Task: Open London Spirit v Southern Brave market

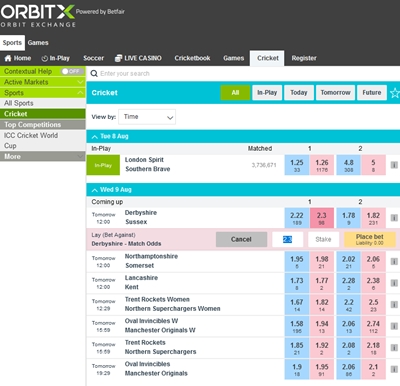Action: coord(148,164)
